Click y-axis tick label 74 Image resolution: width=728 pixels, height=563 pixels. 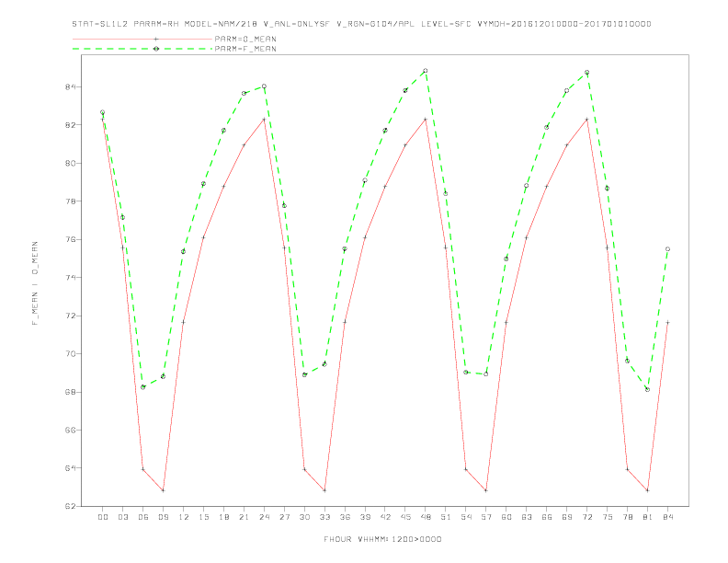[x=70, y=278]
